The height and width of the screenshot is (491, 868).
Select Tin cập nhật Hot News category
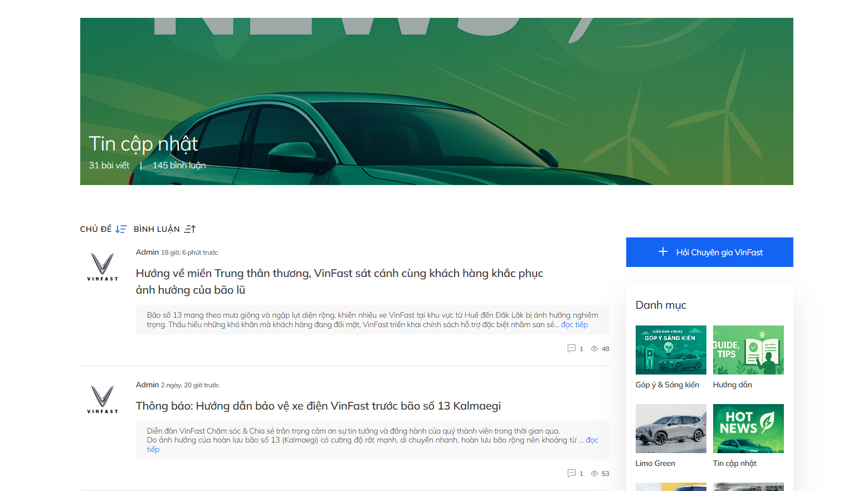[748, 429]
